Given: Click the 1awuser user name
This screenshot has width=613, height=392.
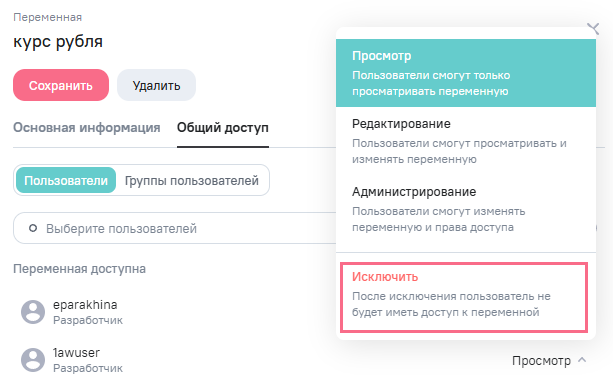Looking at the screenshot, I should (77, 353).
